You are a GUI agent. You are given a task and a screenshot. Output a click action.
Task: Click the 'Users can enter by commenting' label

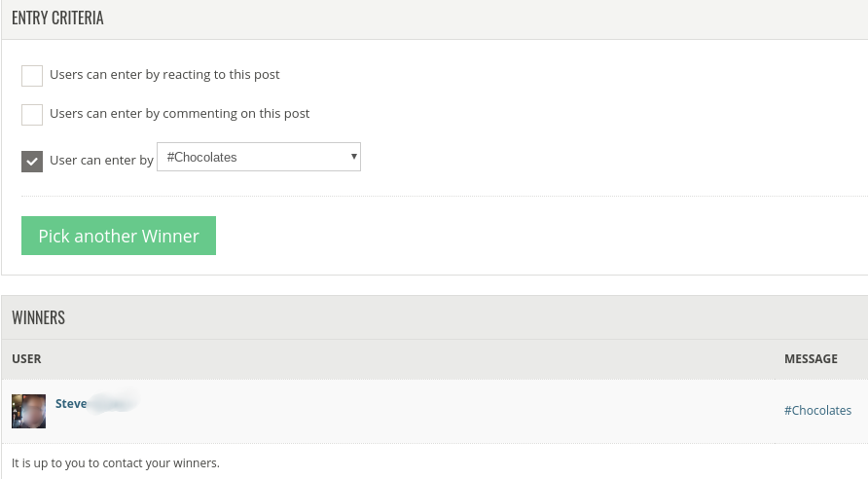(x=179, y=114)
